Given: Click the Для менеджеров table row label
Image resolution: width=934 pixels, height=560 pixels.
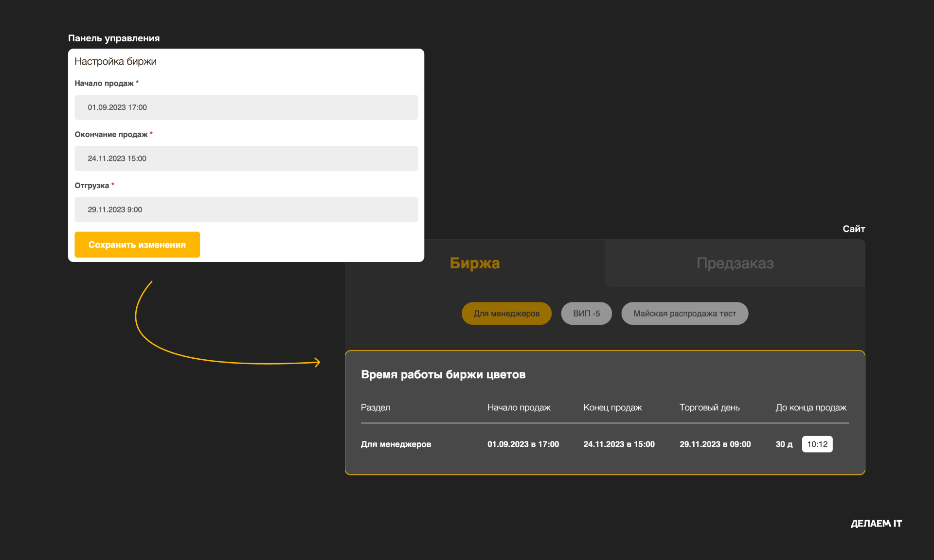Looking at the screenshot, I should [x=396, y=444].
